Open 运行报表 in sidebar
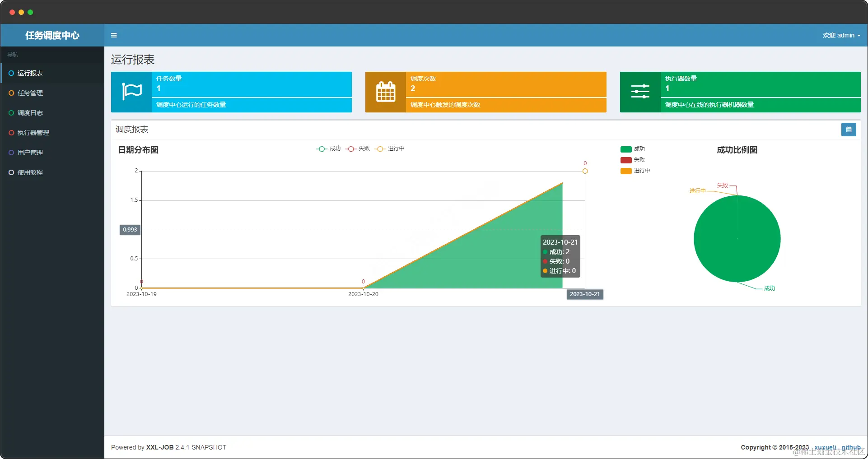Viewport: 868px width, 459px height. [52, 73]
